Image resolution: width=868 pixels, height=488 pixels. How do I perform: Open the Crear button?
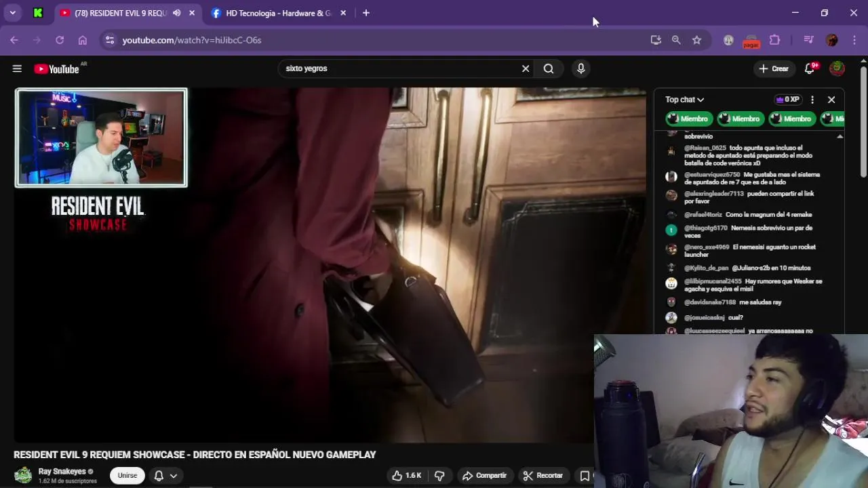(x=774, y=68)
